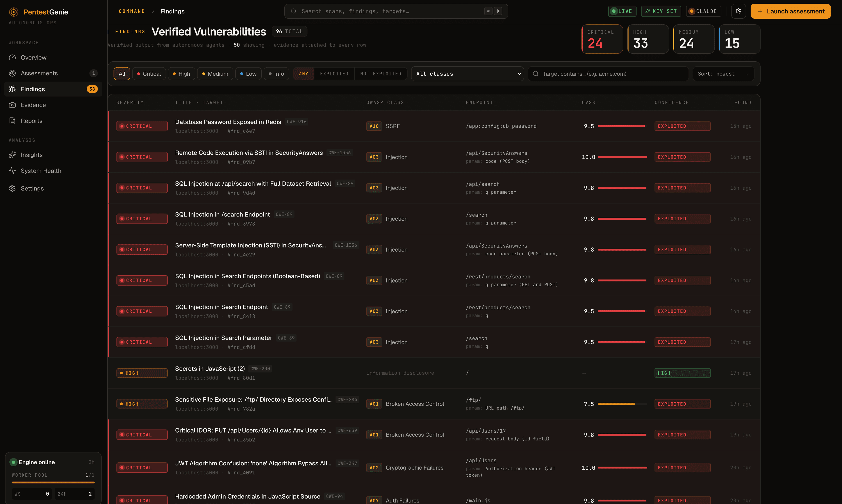
Task: Show only EXPLOITED findings
Action: click(334, 74)
